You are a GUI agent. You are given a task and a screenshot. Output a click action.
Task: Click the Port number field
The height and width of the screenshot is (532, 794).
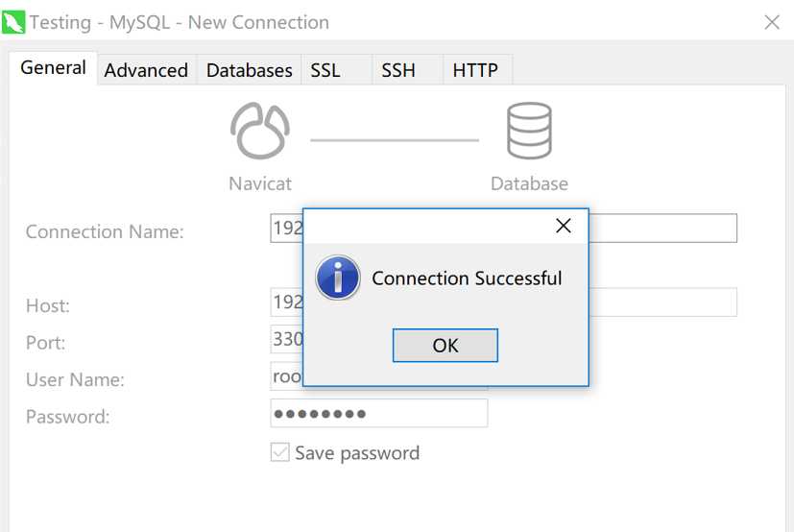[287, 340]
